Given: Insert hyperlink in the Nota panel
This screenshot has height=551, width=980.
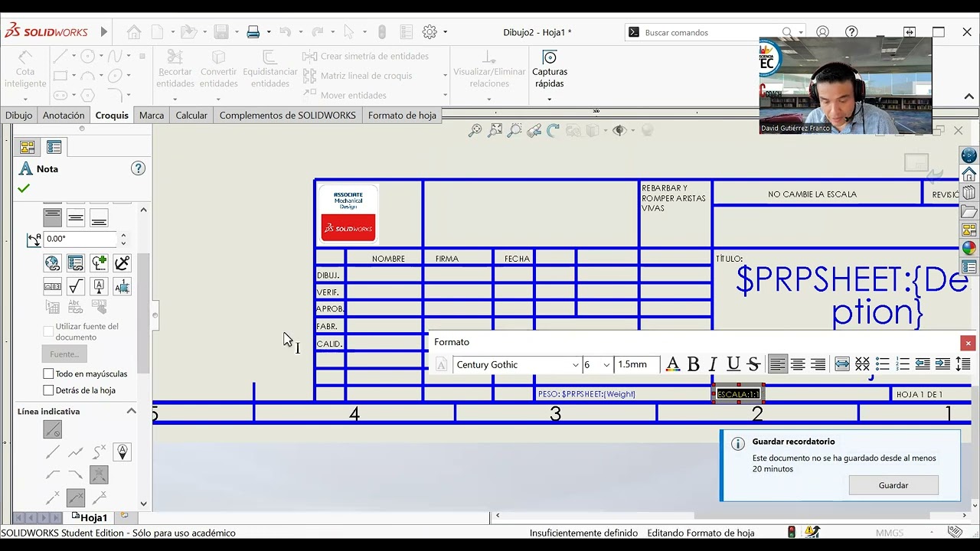Looking at the screenshot, I should (52, 263).
